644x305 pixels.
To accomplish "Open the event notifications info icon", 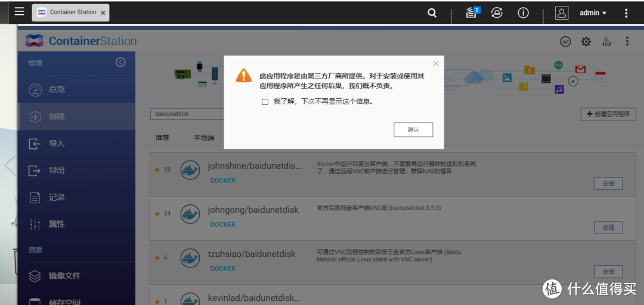I will [523, 13].
